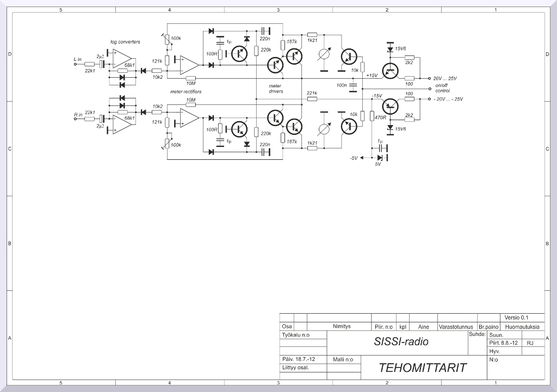Image resolution: width=557 pixels, height=392 pixels.
Task: Select the L in log converter op-amp triangle
Action: [123, 58]
